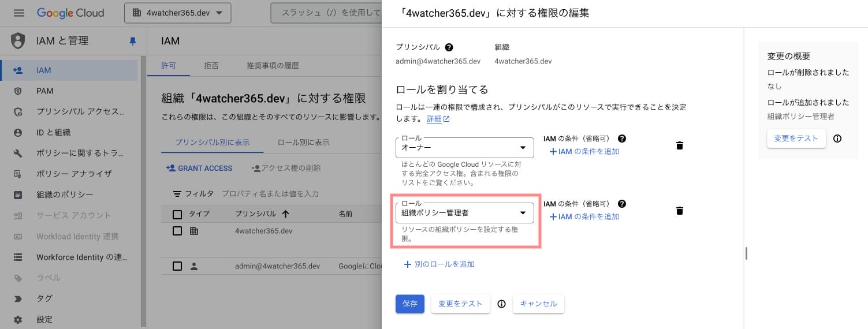Switch to the 推奨事項の履歴 tab
The height and width of the screenshot is (329, 868).
click(x=273, y=66)
